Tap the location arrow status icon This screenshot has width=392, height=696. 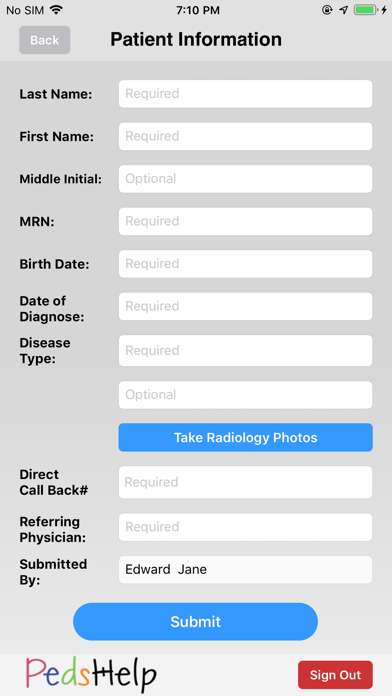tap(344, 10)
